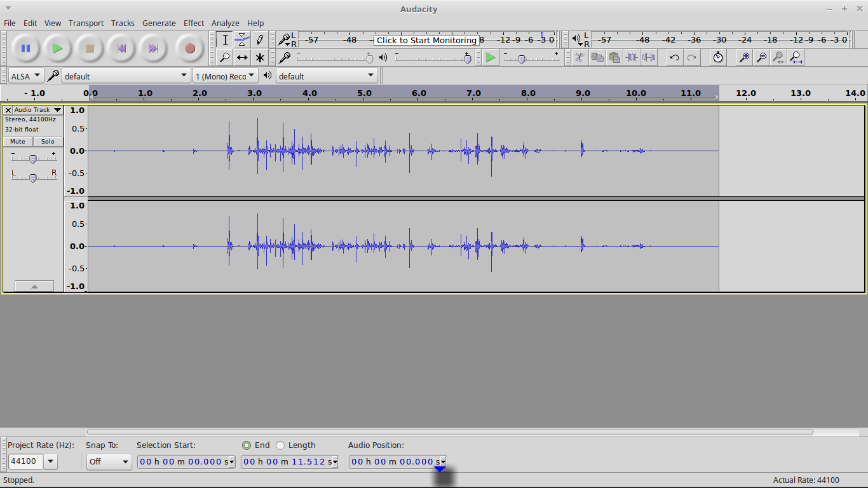Mute the audio track
868x488 pixels.
[x=17, y=141]
